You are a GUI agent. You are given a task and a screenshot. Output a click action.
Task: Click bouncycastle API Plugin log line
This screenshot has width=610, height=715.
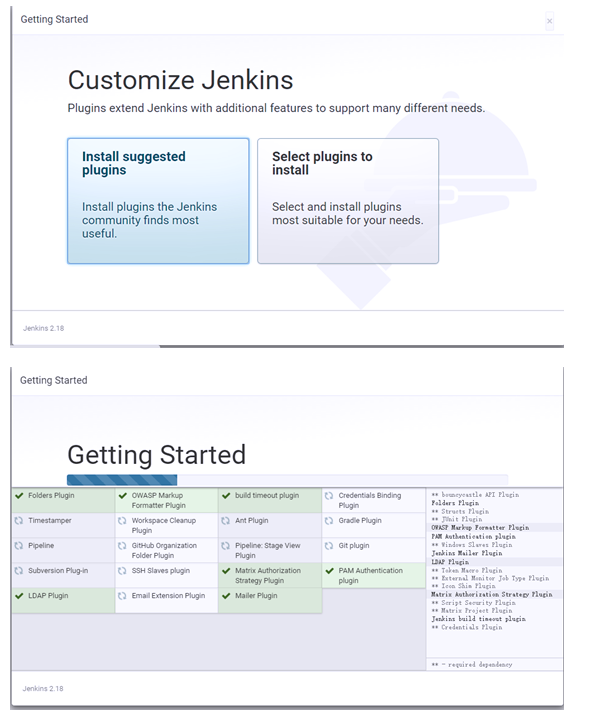click(475, 495)
